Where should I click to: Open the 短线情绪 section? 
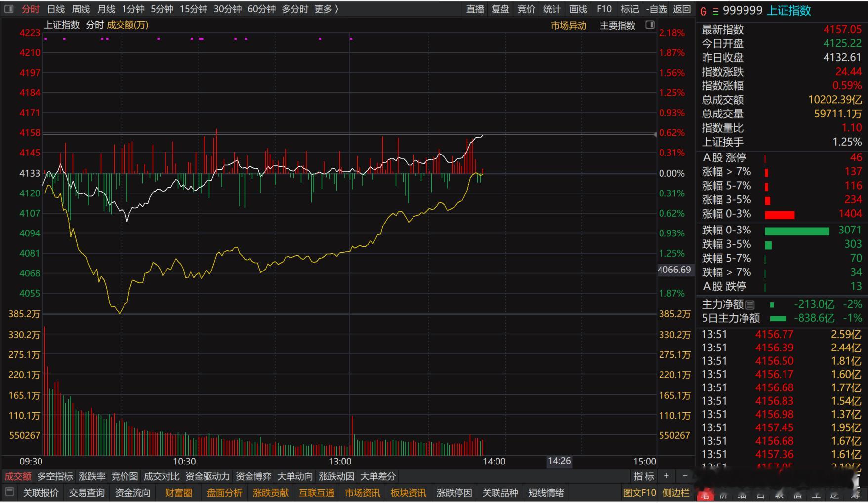click(546, 493)
